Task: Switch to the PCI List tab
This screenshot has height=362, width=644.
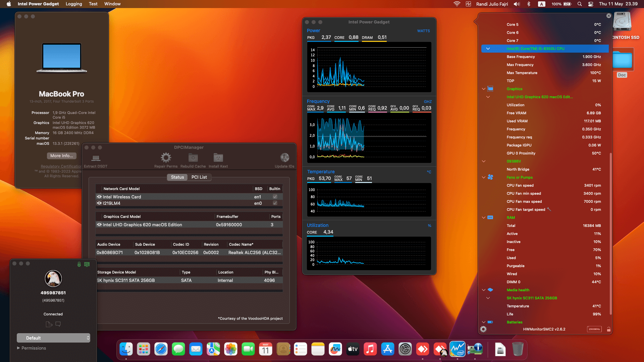Action: coord(199,177)
